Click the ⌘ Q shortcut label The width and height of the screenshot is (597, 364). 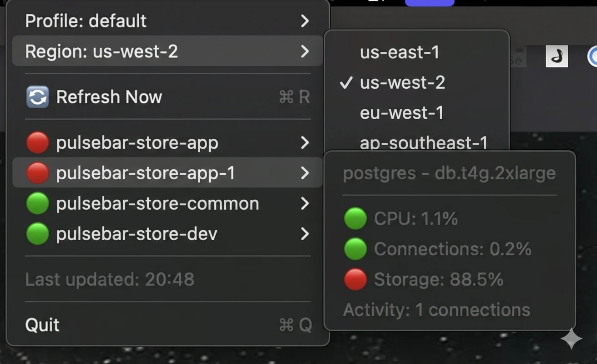(x=295, y=325)
